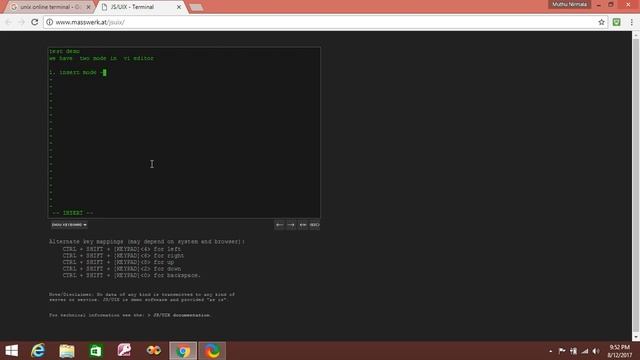
Task: Open the PowerPoint-like app in taskbar
Action: (124, 351)
